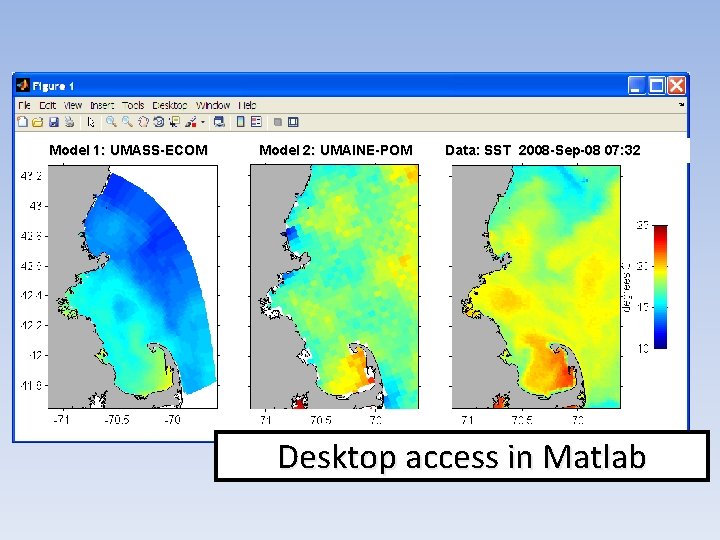Click the 'Model 2: UMAINE-POM' plot title

[336, 150]
